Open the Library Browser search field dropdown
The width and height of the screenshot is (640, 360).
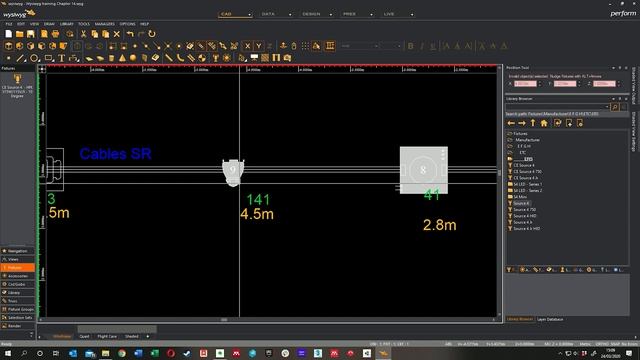click(607, 107)
